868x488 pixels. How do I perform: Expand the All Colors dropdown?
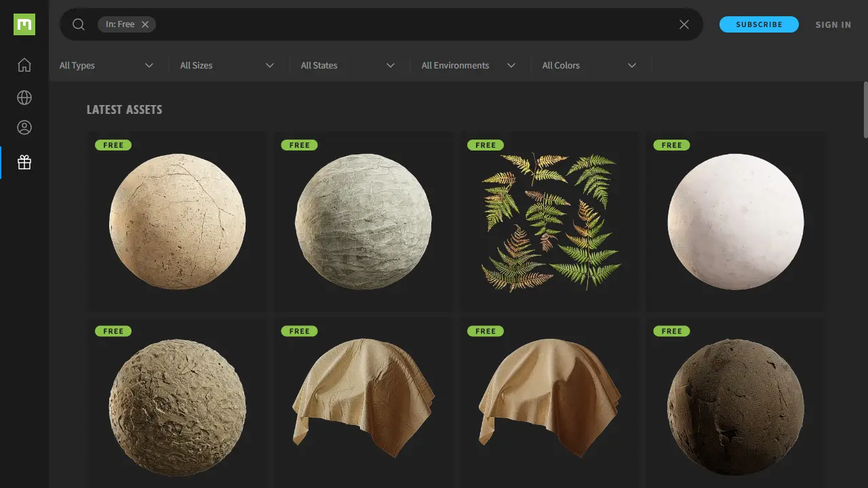[588, 65]
